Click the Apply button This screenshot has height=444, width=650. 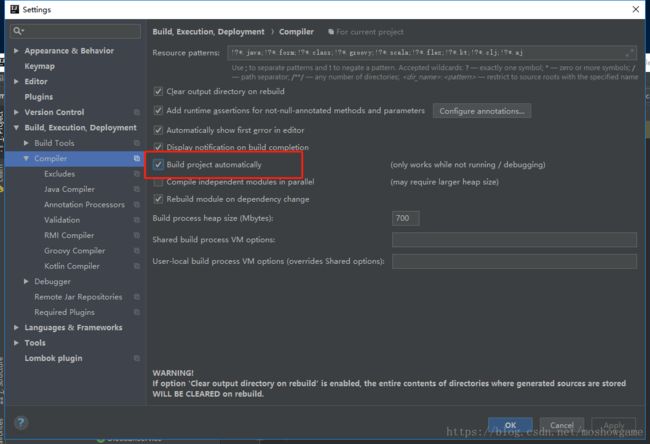614,425
